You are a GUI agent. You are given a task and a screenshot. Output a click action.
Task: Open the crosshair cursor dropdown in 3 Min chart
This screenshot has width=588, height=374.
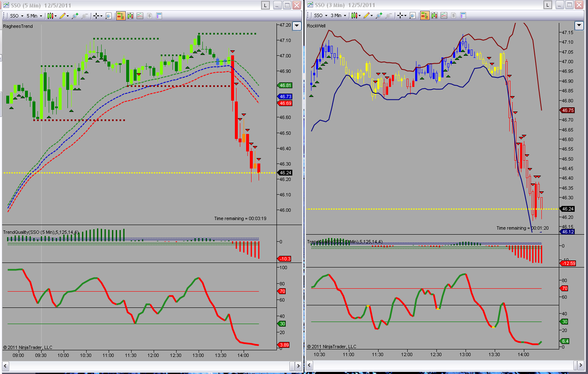402,15
